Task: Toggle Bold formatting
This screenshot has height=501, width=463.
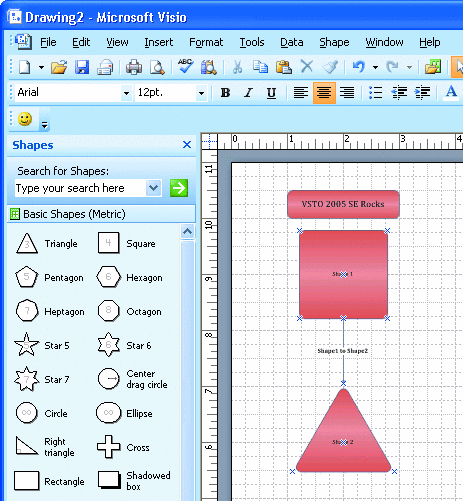Action: tap(225, 93)
